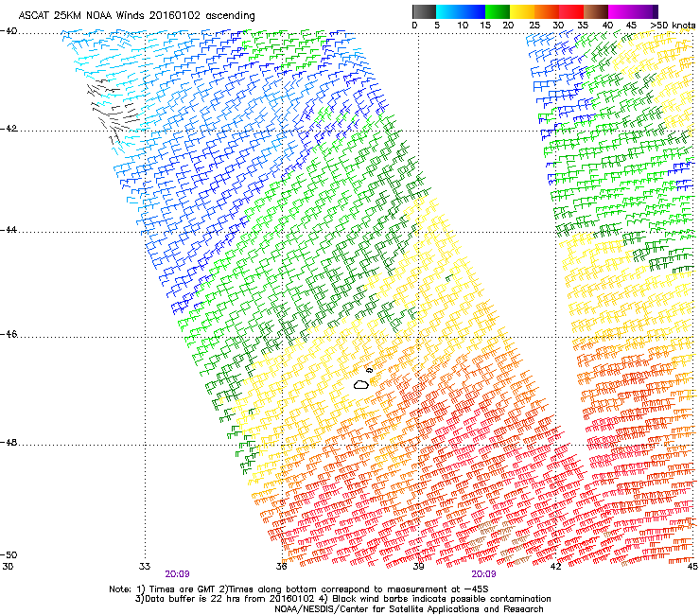The image size is (700, 615).
Task: Click the title text 'ASCAT 25KM NOAA Winds 20160102 ascending'
Action: pyautogui.click(x=136, y=16)
